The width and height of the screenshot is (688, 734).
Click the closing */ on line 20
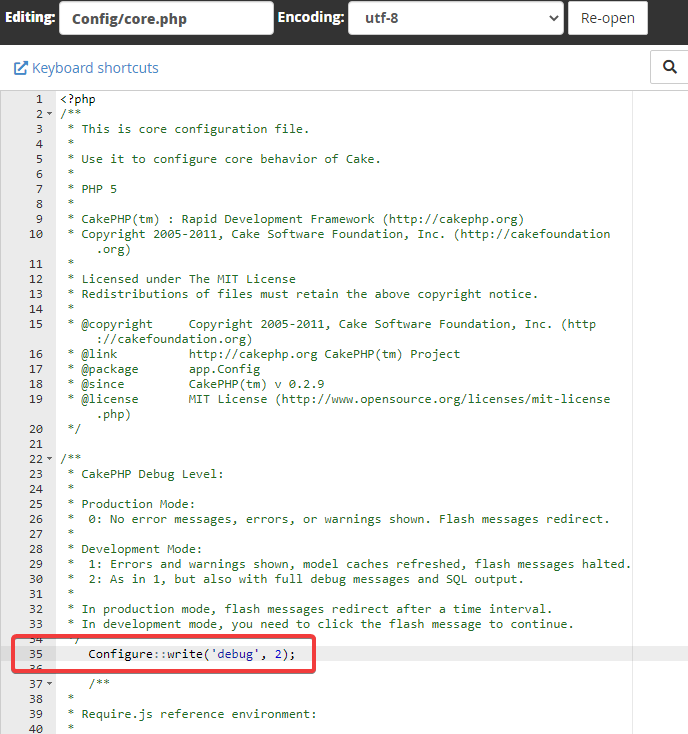[74, 429]
